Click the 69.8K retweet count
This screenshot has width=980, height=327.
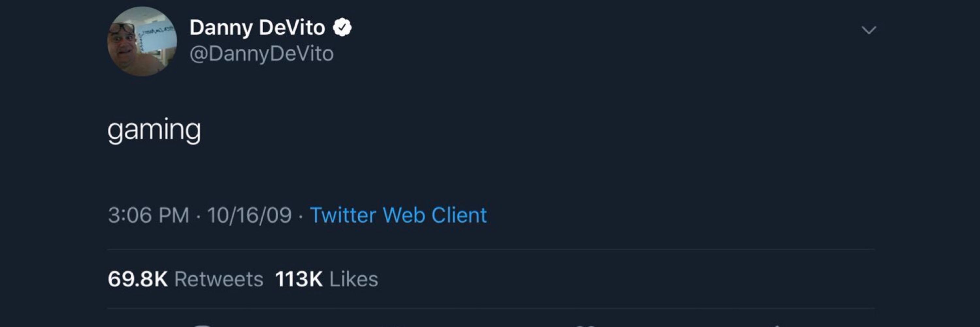[138, 279]
